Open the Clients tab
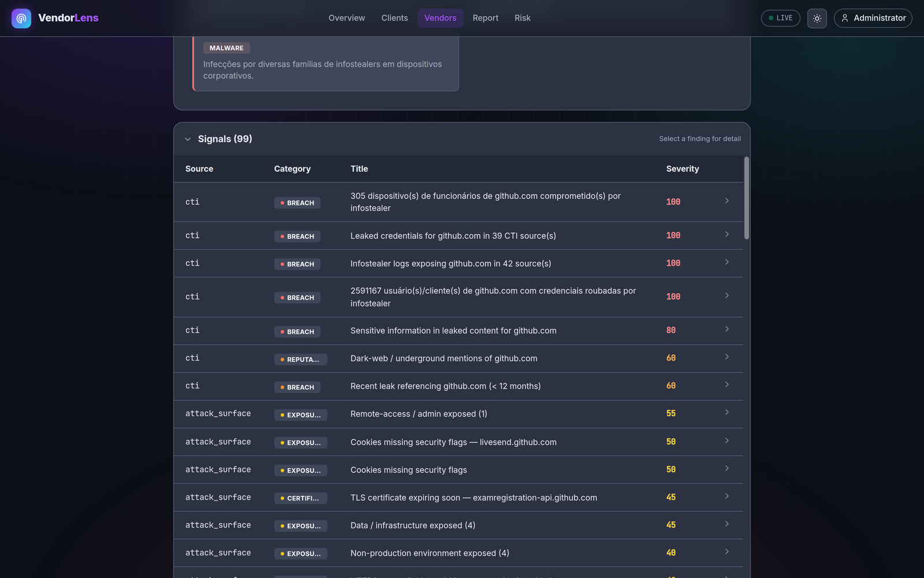The height and width of the screenshot is (578, 924). (x=394, y=18)
